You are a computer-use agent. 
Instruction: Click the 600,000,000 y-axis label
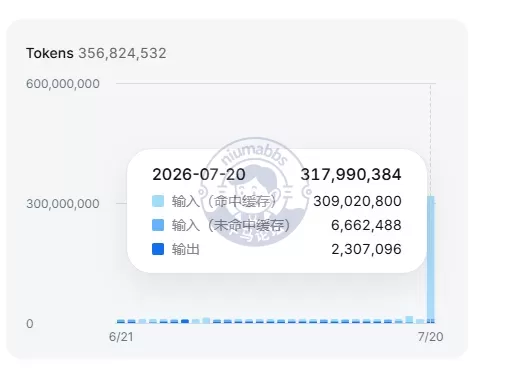coord(63,84)
